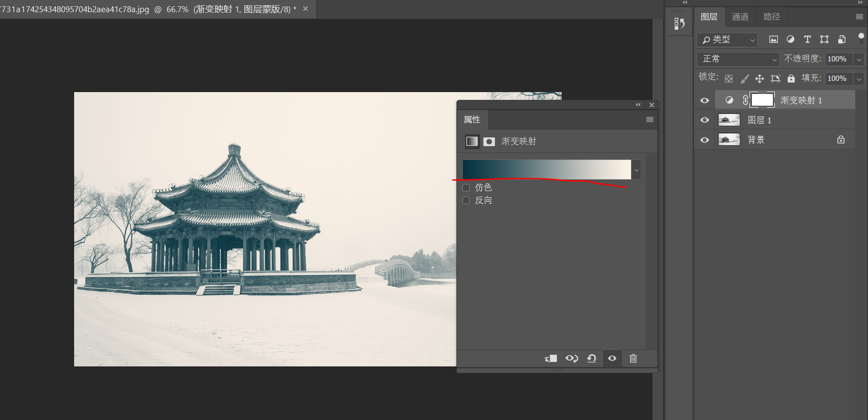Hide the 渐变映射 1 layer
This screenshot has width=868, height=420.
[705, 100]
